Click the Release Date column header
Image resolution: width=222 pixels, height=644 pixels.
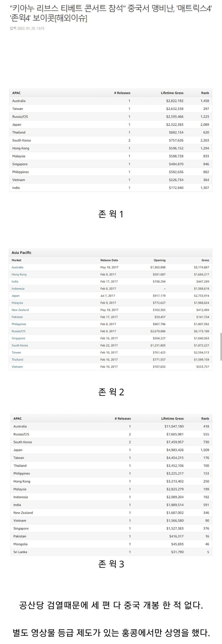pos(109,260)
